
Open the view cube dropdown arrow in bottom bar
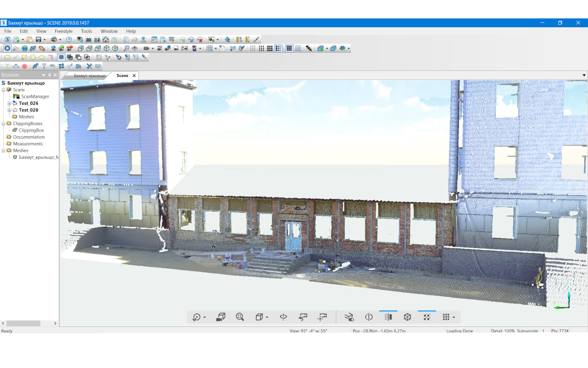267,317
